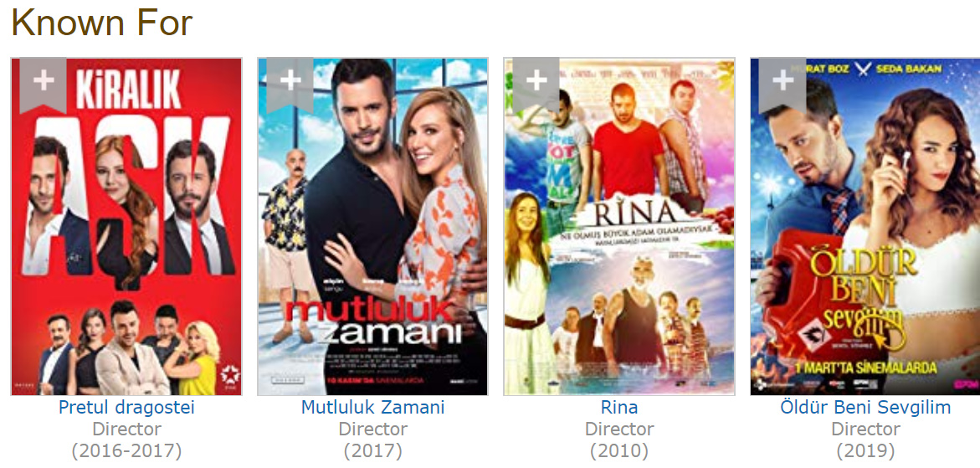This screenshot has height=468, width=980.
Task: Follow the Rina title link
Action: [619, 408]
